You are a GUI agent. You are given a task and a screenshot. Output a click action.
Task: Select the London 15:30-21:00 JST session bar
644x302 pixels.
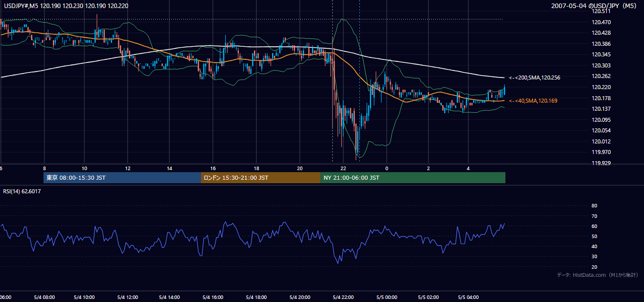[x=261, y=178]
